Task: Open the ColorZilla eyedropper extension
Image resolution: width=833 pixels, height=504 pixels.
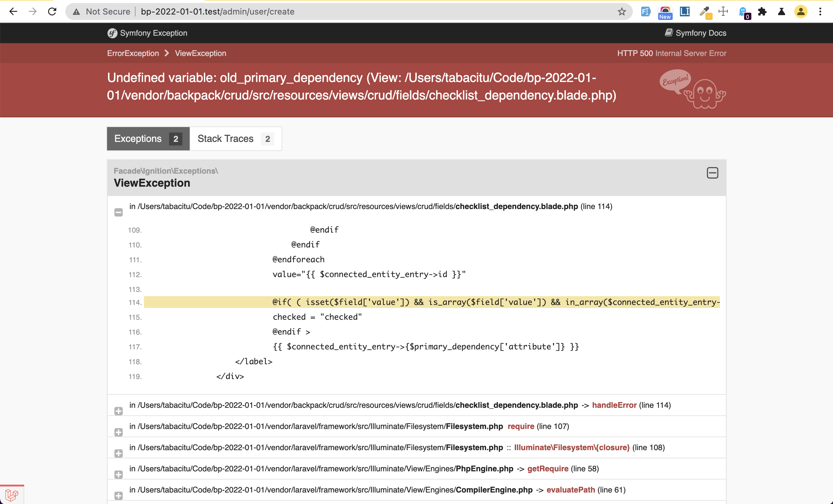Action: pos(704,11)
